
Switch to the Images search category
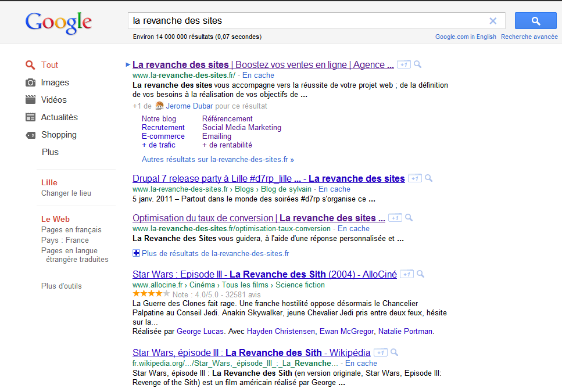tap(55, 82)
